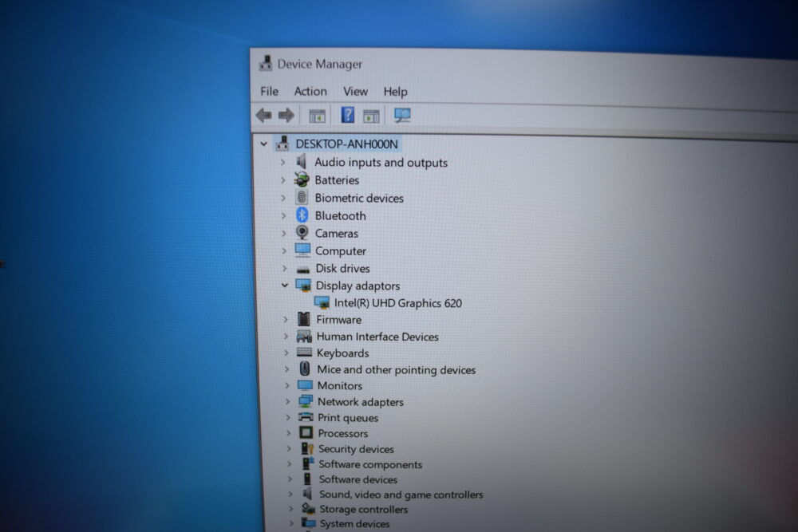Expand the Firmware category arrow
This screenshot has width=798, height=532.
pyautogui.click(x=286, y=319)
